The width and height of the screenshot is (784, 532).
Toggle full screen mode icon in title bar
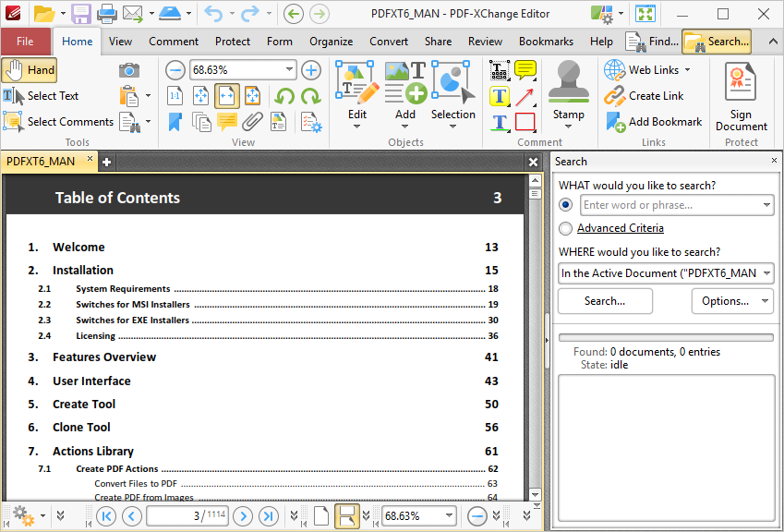click(x=645, y=14)
